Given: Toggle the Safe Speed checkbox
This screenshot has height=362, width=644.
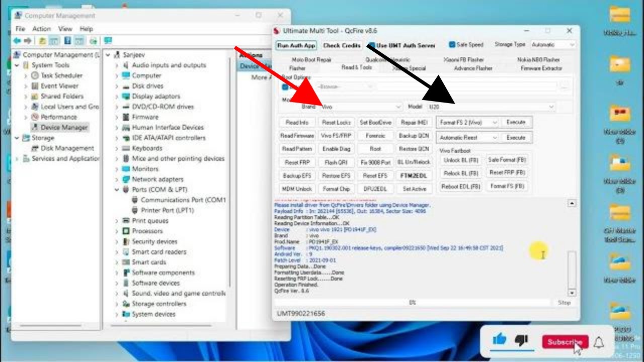Looking at the screenshot, I should tap(452, 45).
